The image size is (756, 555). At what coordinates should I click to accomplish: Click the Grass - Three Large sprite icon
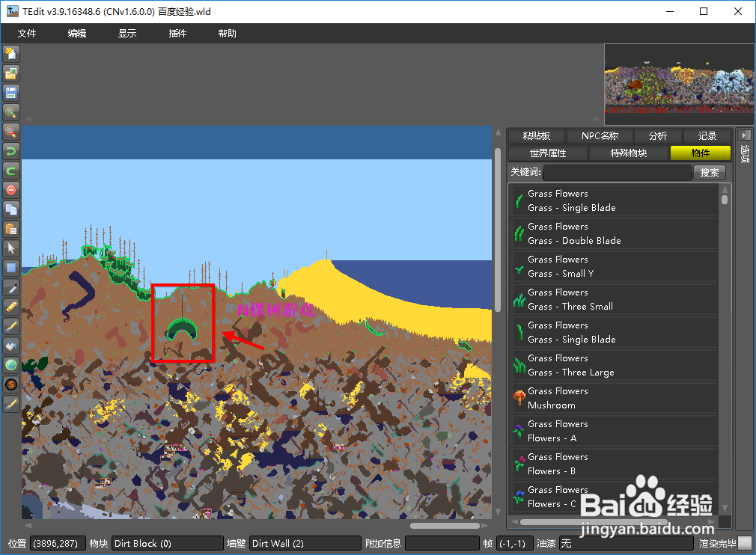click(519, 365)
